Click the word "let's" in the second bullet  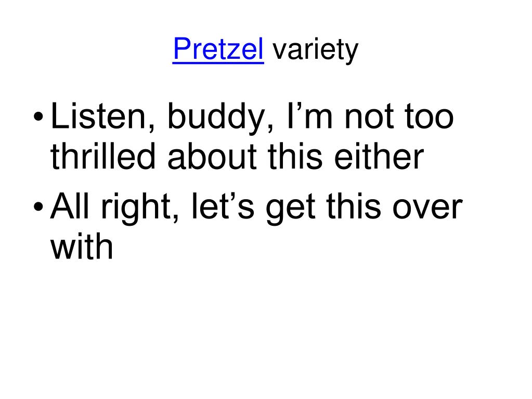pos(223,205)
